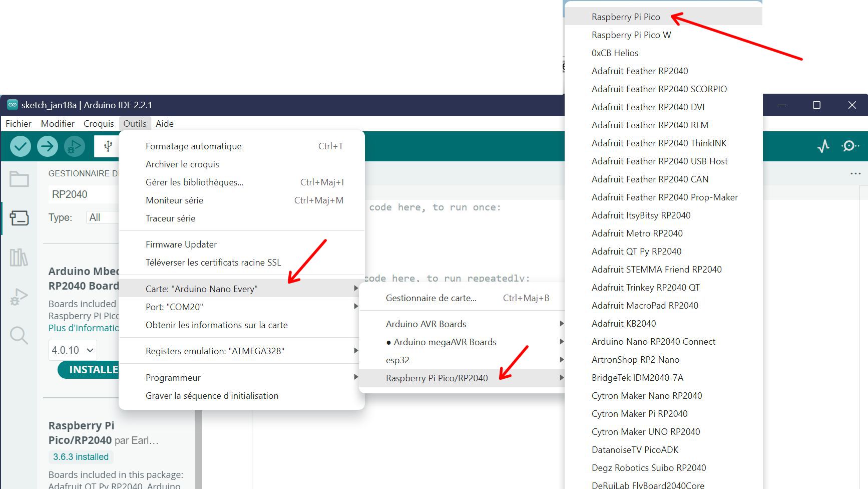This screenshot has height=489, width=868.
Task: Expand Arduino AVR Boards submenu
Action: (x=462, y=324)
